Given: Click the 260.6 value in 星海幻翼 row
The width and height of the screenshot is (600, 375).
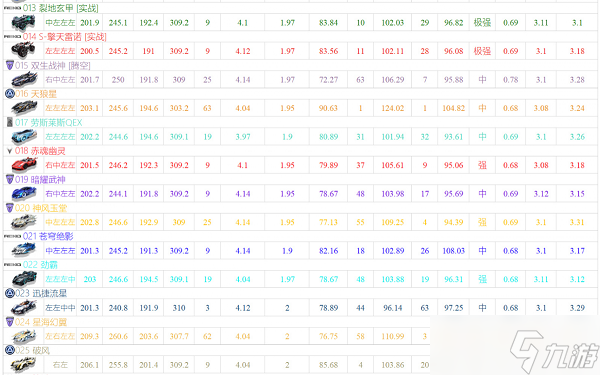Looking at the screenshot, I should pyautogui.click(x=118, y=336).
